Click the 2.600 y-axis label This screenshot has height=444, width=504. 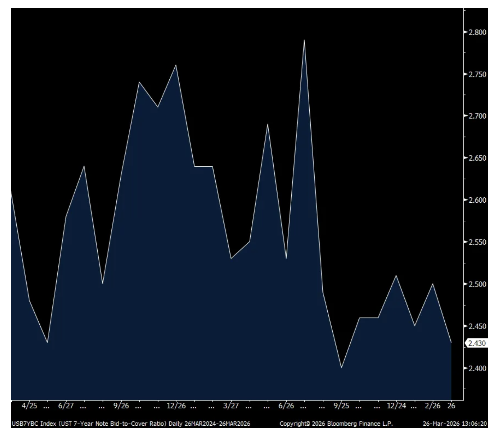click(x=477, y=200)
